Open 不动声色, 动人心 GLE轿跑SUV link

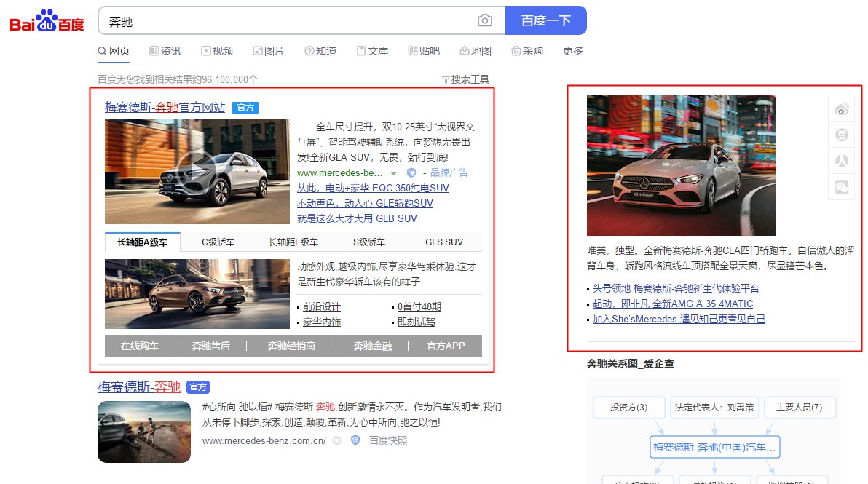[365, 203]
